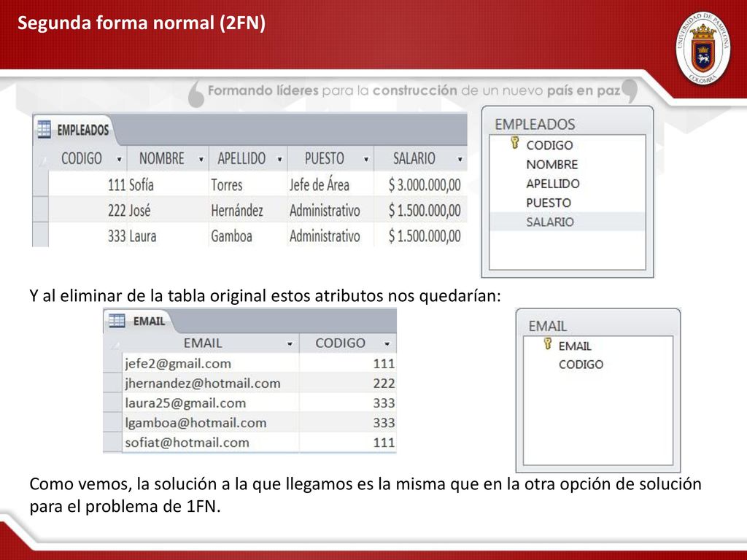The width and height of the screenshot is (747, 560).
Task: Select the CODIGO field in EMPLEADOS field list
Action: tap(549, 145)
